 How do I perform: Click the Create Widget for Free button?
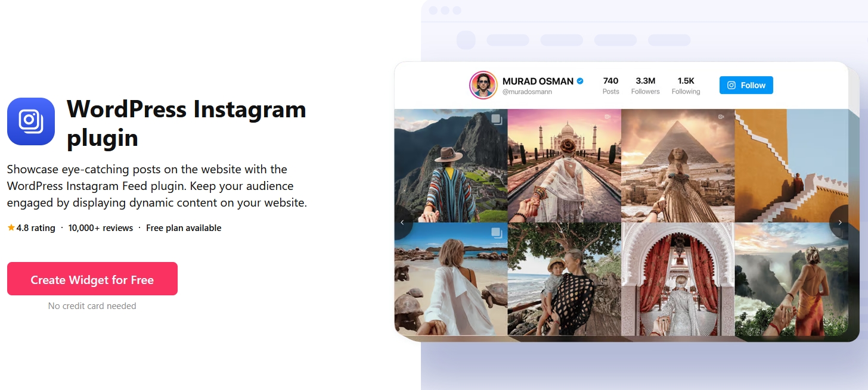[x=92, y=279]
